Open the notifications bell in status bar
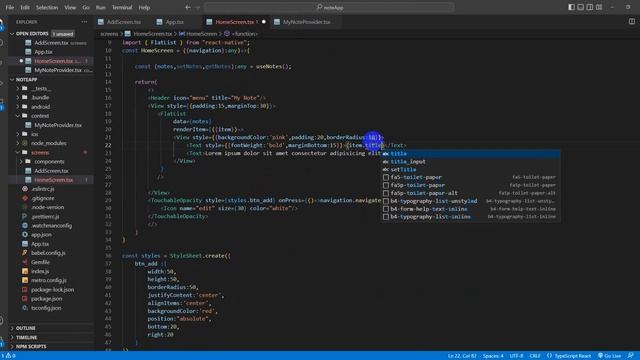 [631, 356]
